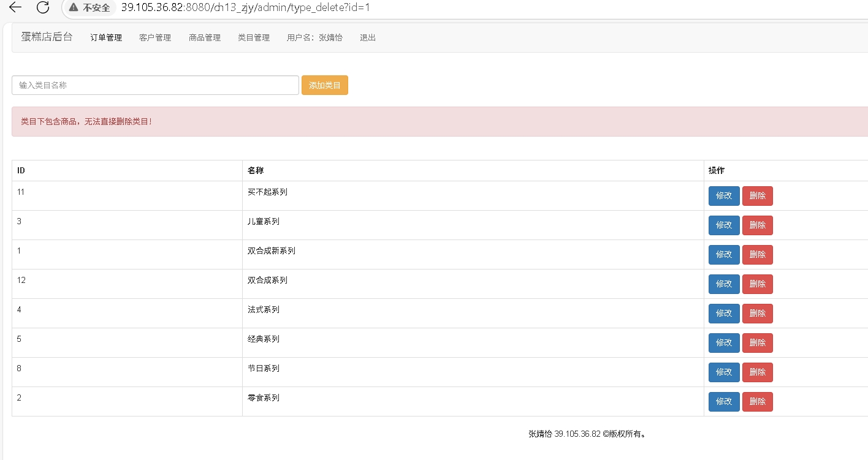Image resolution: width=868 pixels, height=460 pixels.
Task: Log out via 退出 link
Action: [368, 37]
